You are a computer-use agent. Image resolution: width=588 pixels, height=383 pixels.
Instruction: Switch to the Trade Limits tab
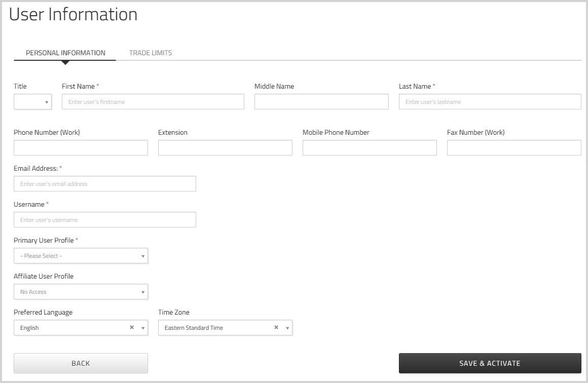coord(151,53)
